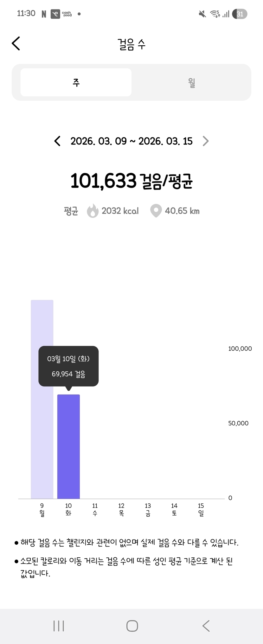The height and width of the screenshot is (644, 263).
Task: Tap the date range 2026. 03. 09 ~ 03. 15
Action: pos(131,141)
